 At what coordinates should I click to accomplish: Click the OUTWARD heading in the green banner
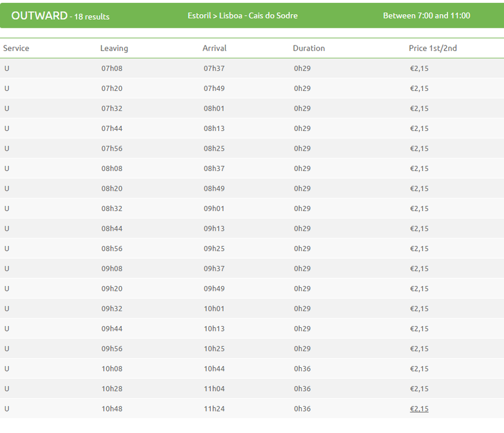39,15
